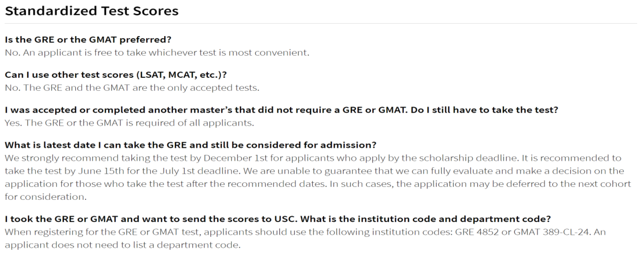Click question about institution code and department code

(x=278, y=219)
